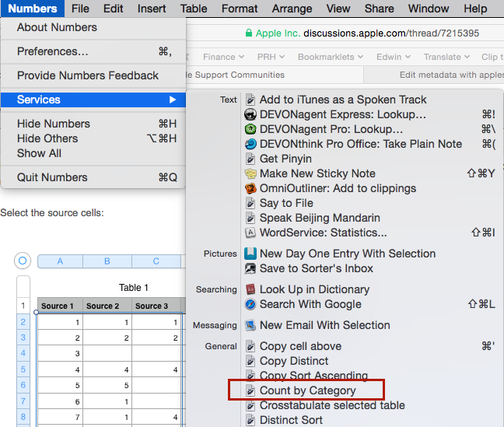
Task: Open the Window menu
Action: 429,9
